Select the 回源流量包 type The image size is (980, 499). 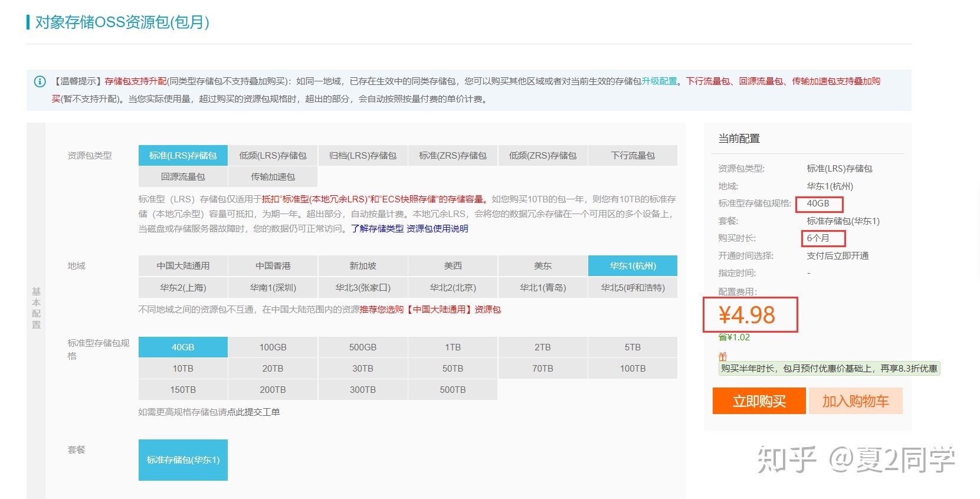183,177
